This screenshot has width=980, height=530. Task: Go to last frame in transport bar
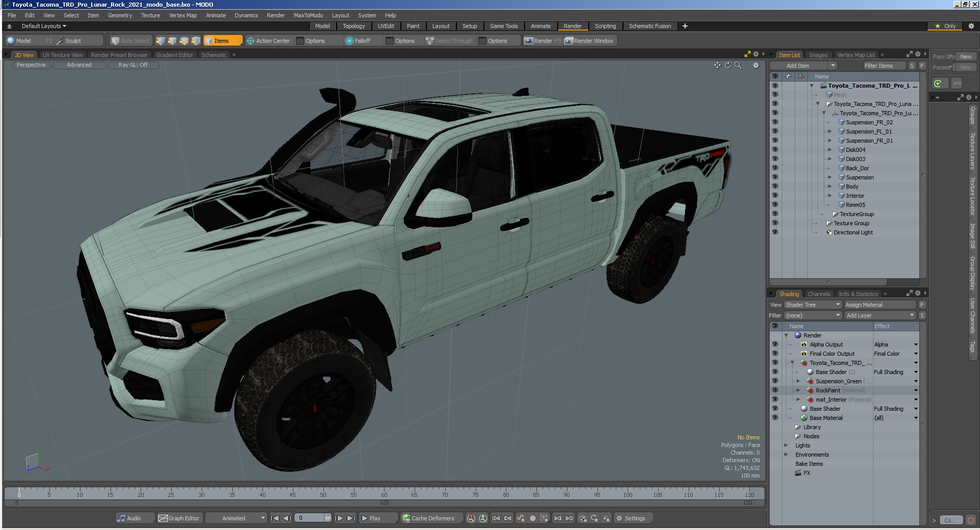[351, 518]
